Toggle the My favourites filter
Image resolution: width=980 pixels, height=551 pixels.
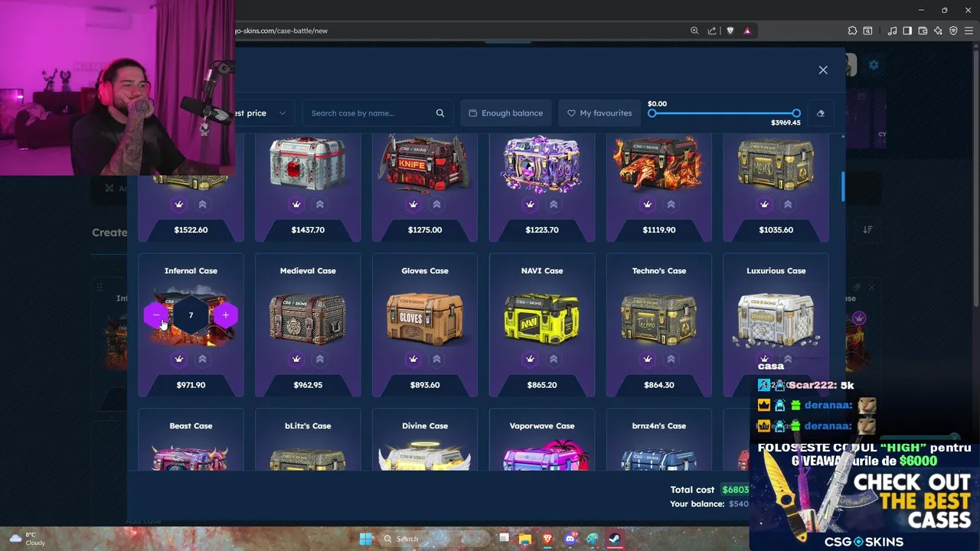coord(599,113)
